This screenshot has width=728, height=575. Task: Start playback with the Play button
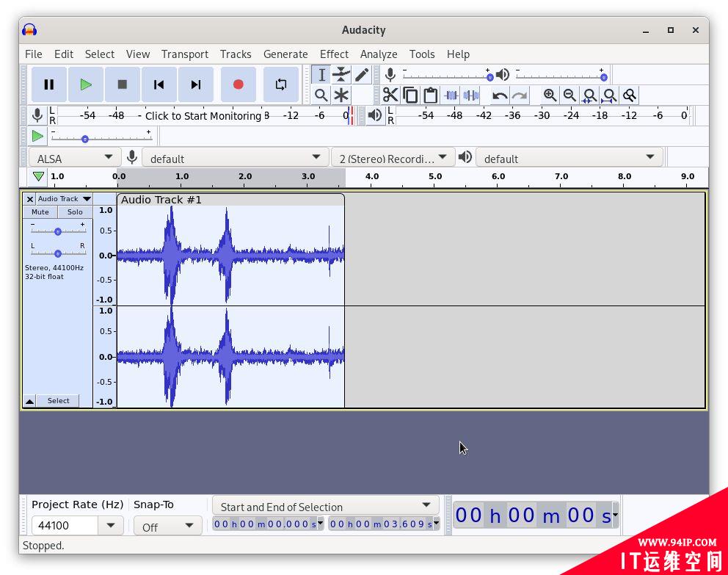pyautogui.click(x=85, y=84)
